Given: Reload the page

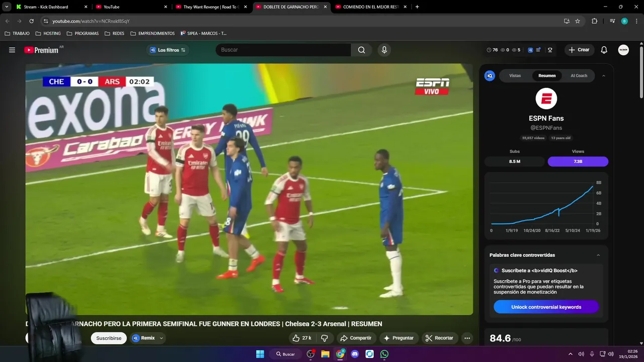Looking at the screenshot, I should [31, 21].
